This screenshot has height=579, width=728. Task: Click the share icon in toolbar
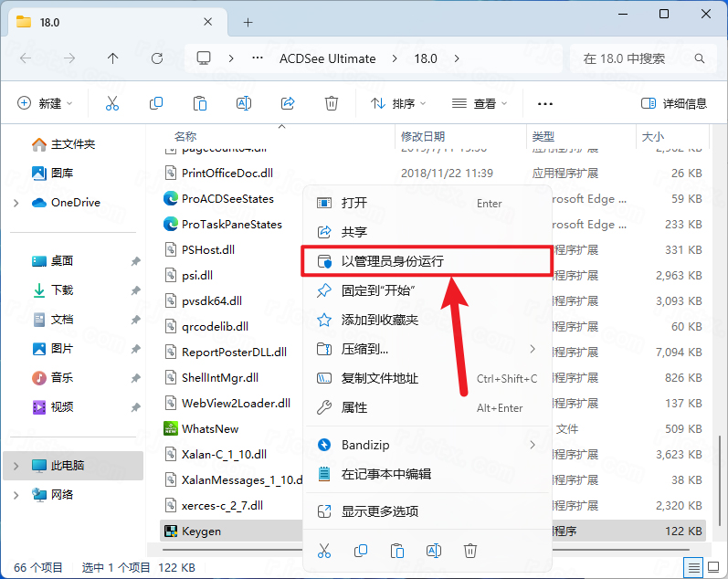coord(288,103)
